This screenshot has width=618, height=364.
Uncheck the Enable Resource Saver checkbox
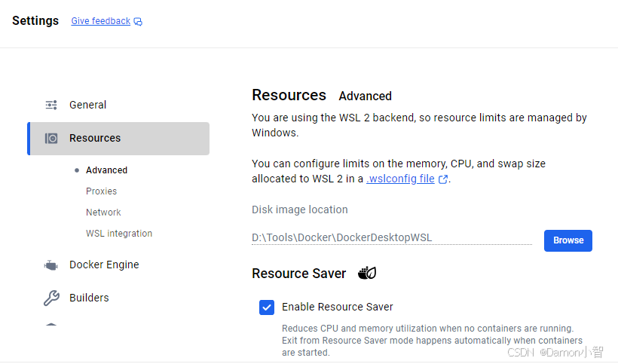click(267, 307)
